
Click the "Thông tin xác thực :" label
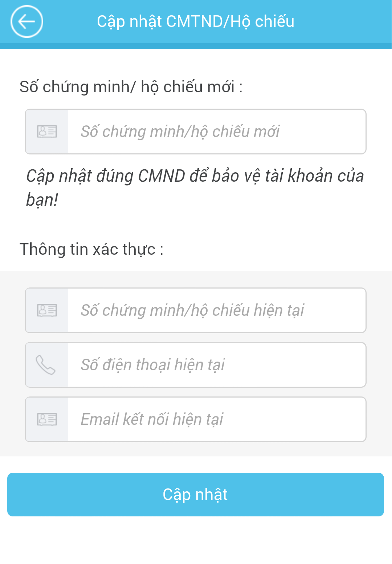click(x=91, y=249)
